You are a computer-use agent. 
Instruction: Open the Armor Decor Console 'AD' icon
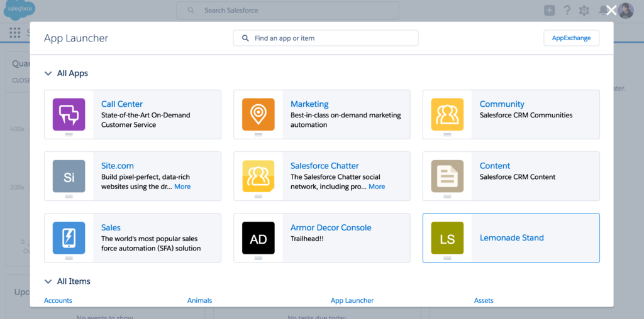(258, 238)
